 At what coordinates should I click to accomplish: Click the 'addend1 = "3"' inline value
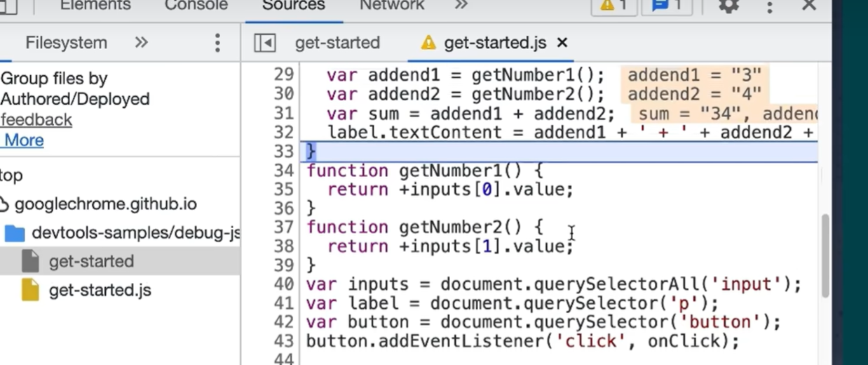[694, 75]
